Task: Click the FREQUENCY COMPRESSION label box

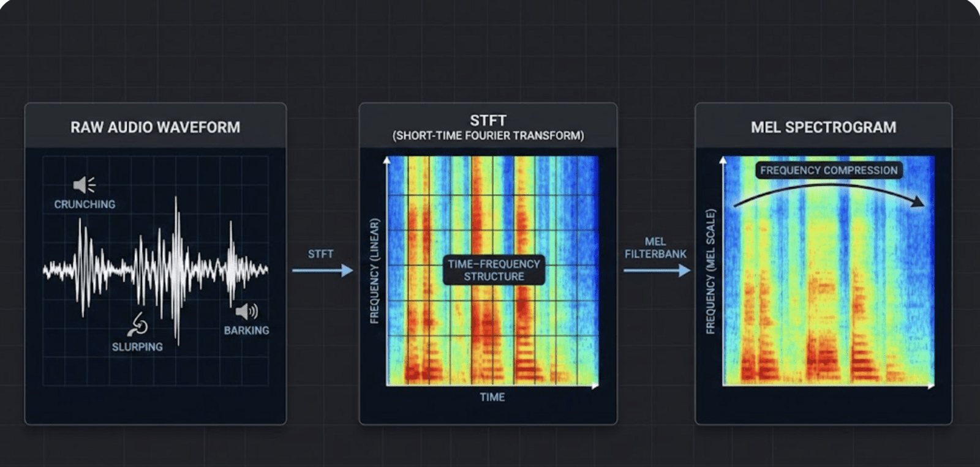Action: [829, 170]
